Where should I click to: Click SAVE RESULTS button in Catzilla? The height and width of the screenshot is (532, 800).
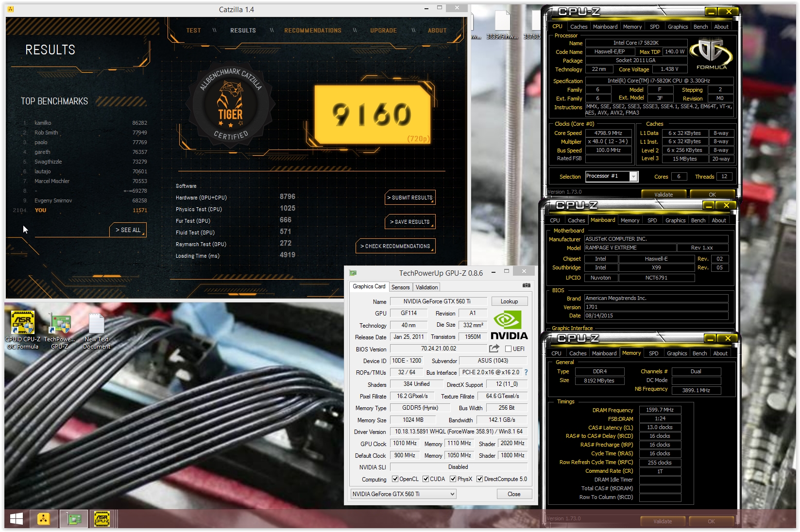point(409,222)
